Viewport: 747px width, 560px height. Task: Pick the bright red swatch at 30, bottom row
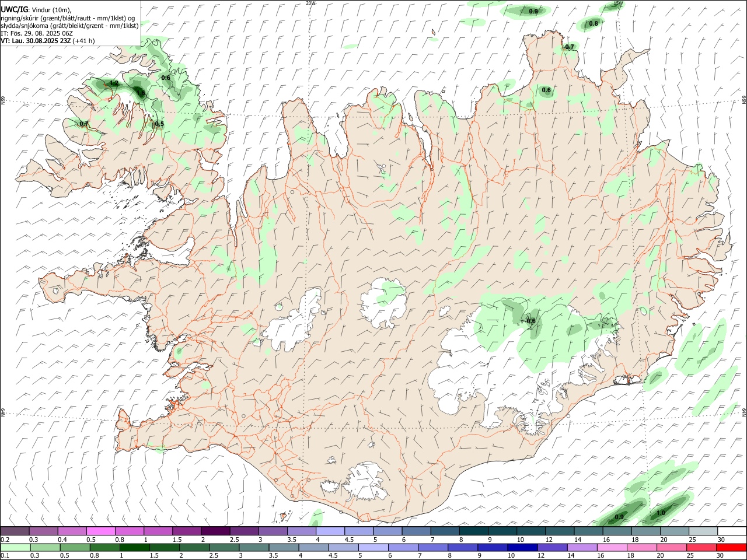pos(732,547)
